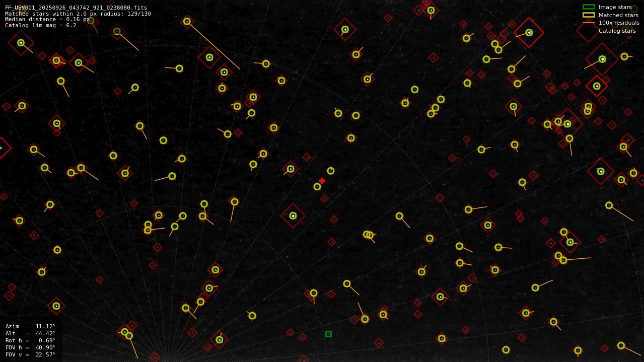The image size is (644, 362).
Task: Click the red diamond Catalog stars legend symbol
Action: [x=589, y=31]
